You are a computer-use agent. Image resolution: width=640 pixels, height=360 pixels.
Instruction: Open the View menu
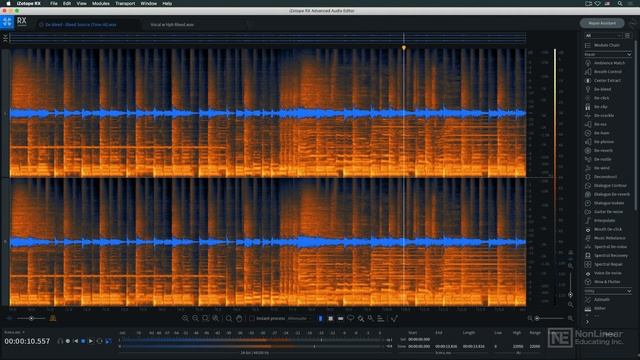click(81, 3)
